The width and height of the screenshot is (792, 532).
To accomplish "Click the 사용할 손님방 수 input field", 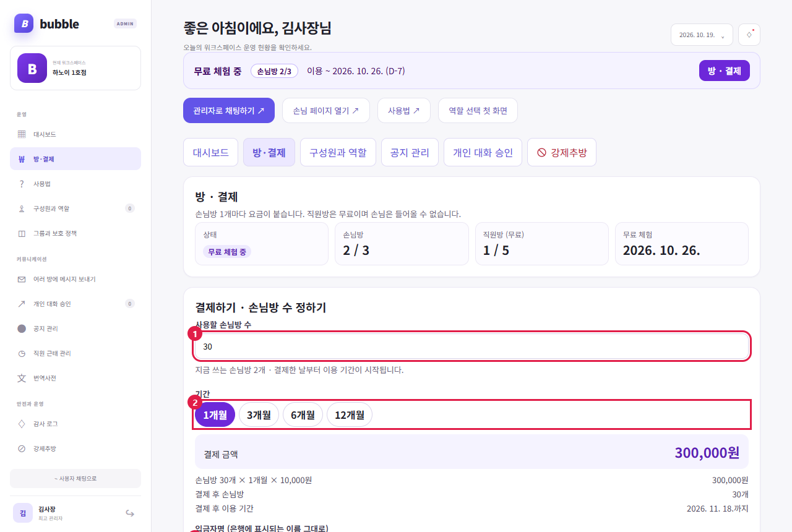I will pos(471,346).
